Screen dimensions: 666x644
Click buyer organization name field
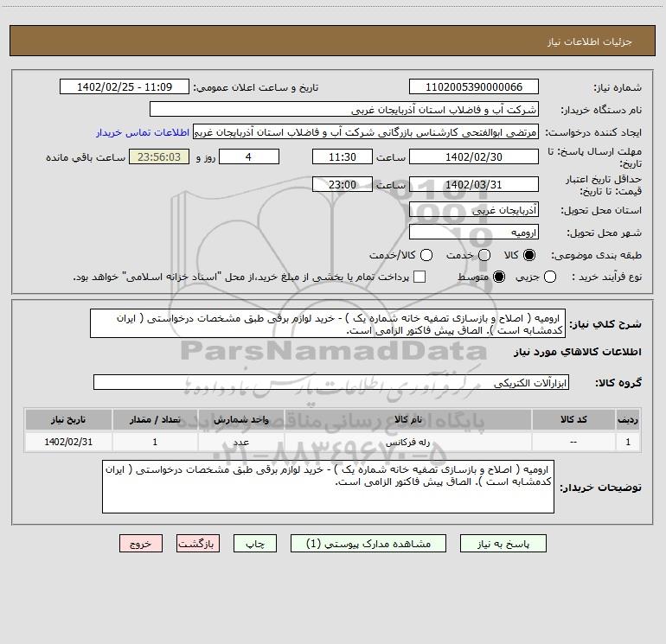(344, 110)
